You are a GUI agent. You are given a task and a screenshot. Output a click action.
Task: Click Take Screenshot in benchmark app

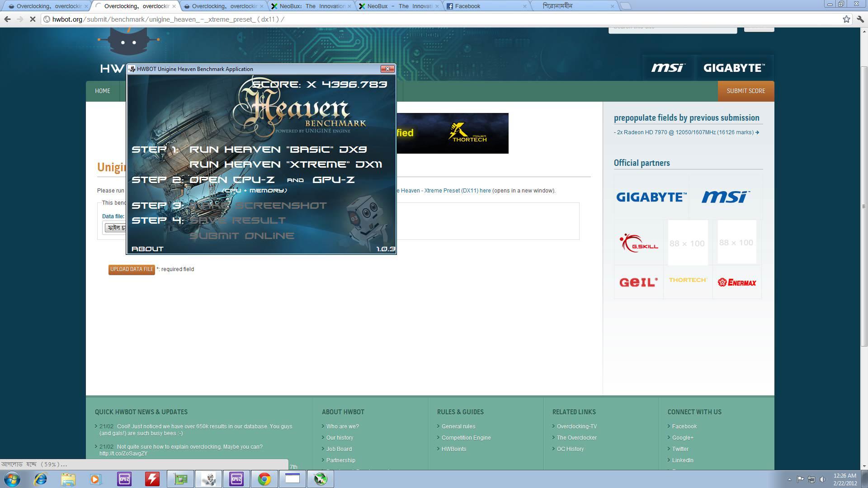[258, 205]
